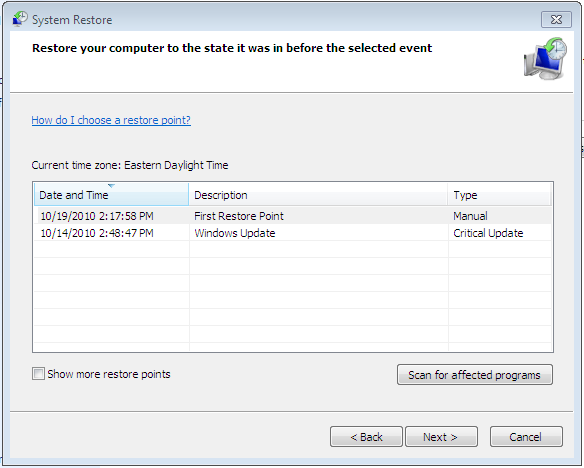Image resolution: width=584 pixels, height=468 pixels.
Task: Close the System Restore dialog
Action: [556, 19]
